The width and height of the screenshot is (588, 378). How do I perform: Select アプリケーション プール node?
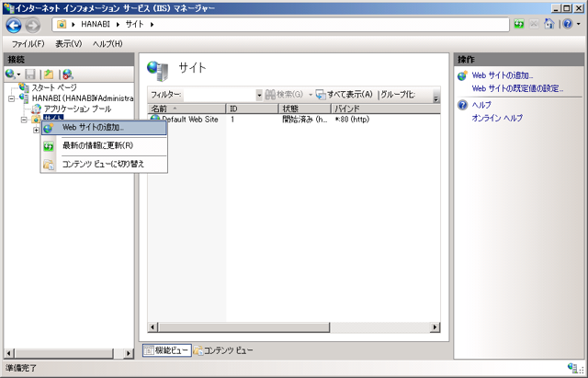point(77,109)
